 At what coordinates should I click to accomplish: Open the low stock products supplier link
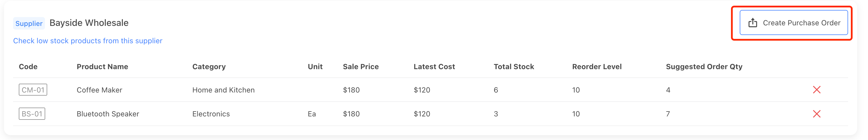click(88, 41)
